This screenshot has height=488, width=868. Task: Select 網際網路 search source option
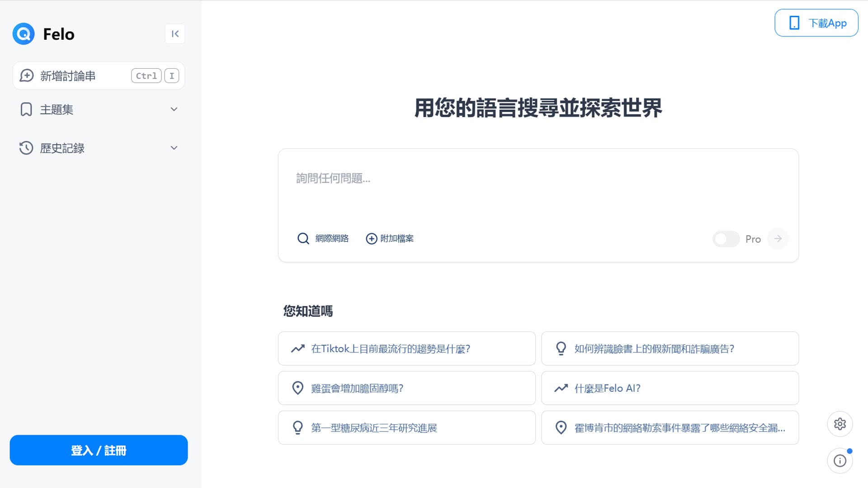coord(323,239)
